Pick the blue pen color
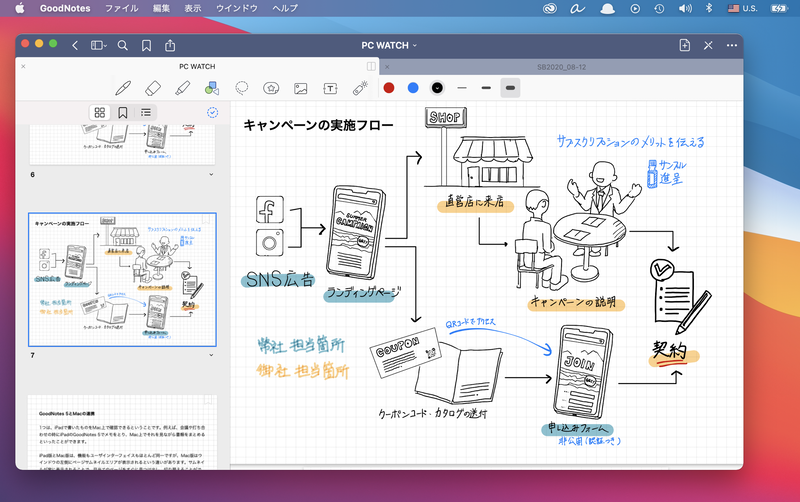The image size is (800, 502). tap(413, 88)
